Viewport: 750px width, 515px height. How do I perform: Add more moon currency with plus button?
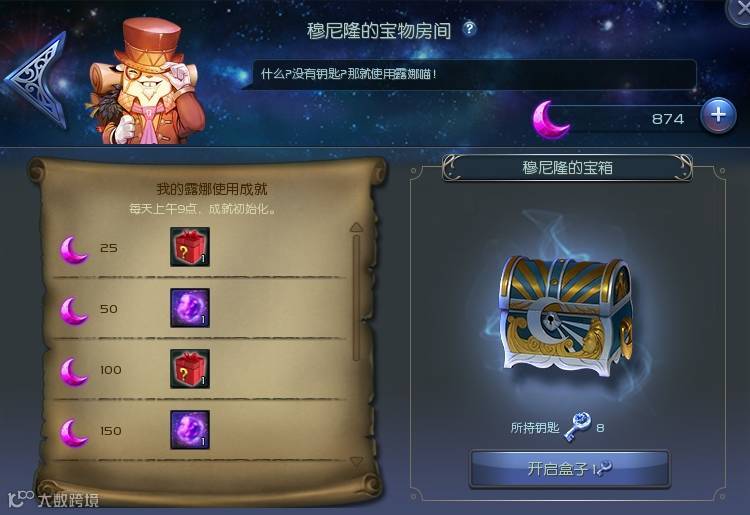pyautogui.click(x=718, y=115)
